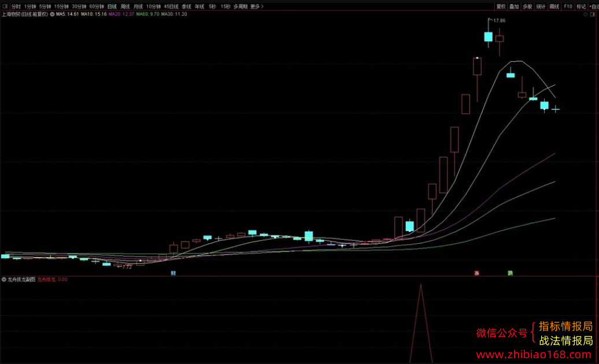Click the red 龙舟抓龙 0.00 value
599x364 pixels.
click(x=52, y=279)
